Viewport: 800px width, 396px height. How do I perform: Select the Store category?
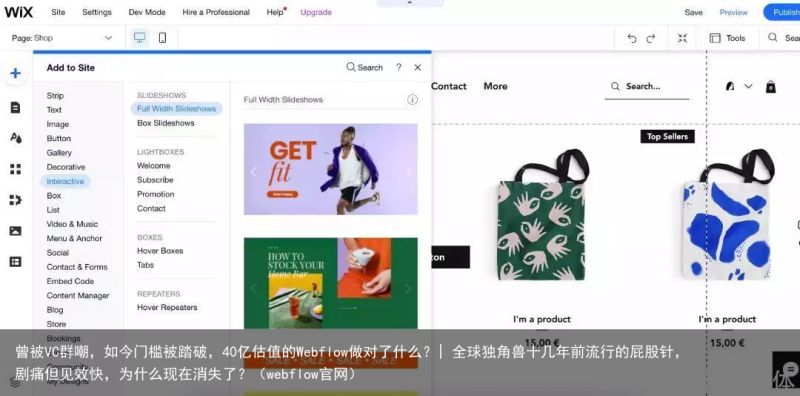click(56, 324)
